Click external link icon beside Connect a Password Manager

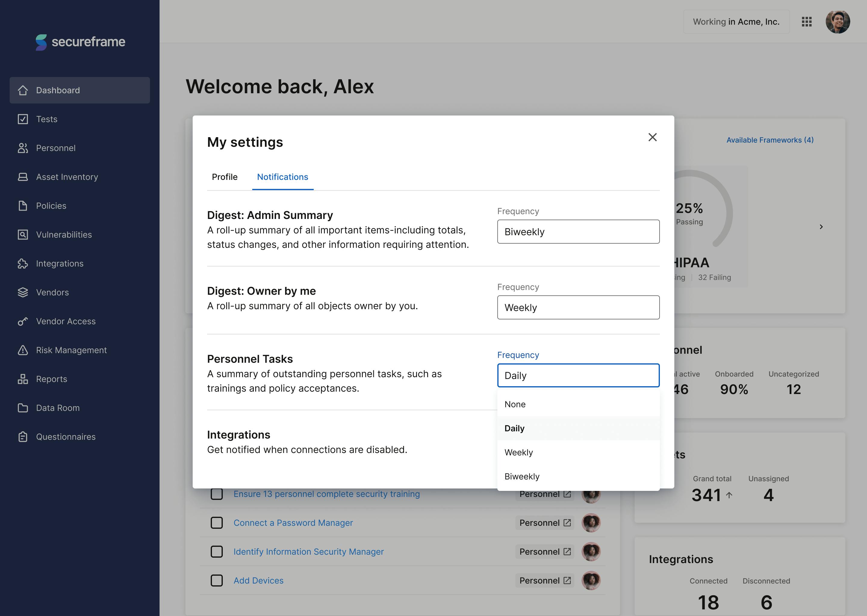pos(567,523)
